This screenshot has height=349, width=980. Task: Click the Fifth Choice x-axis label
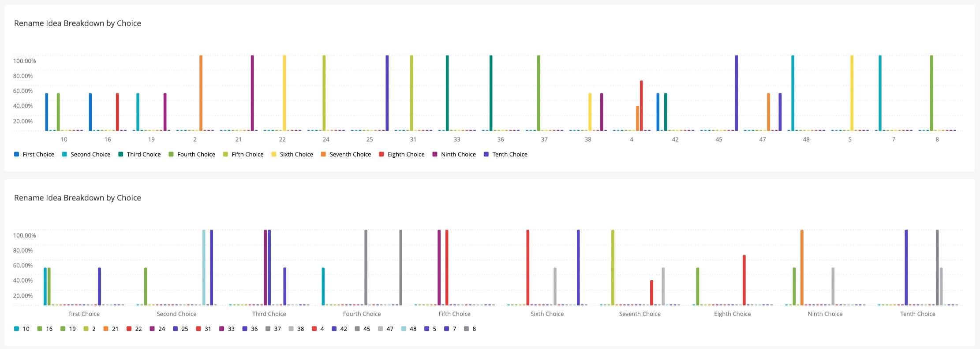(454, 314)
